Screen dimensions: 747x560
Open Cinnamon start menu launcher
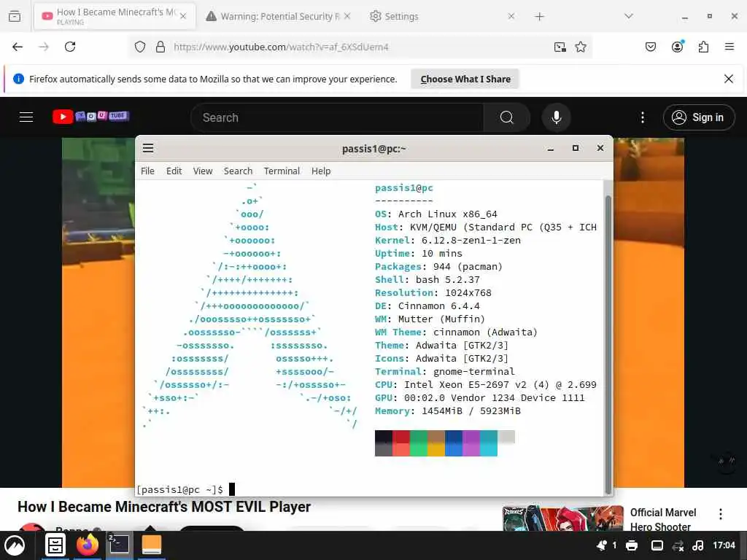tap(15, 545)
